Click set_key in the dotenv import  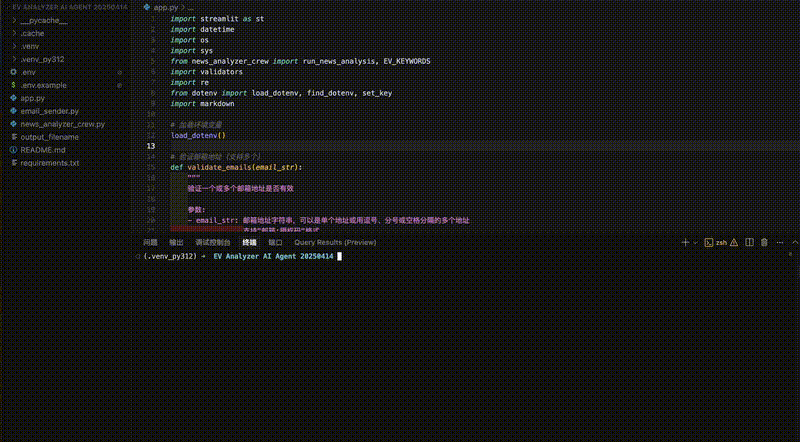point(377,93)
